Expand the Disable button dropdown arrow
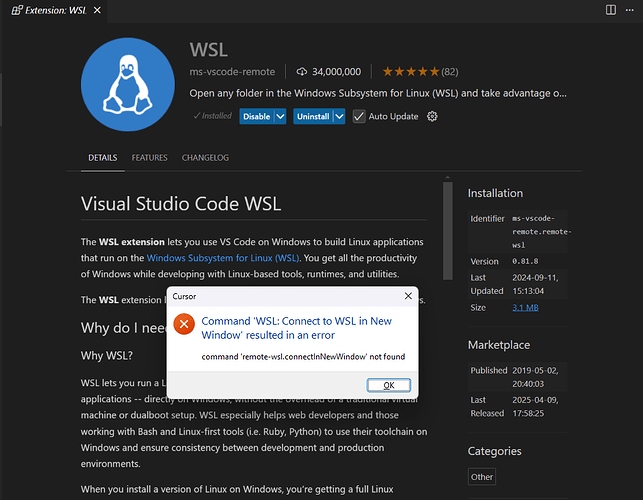Screen dimensions: 643x500 pyautogui.click(x=280, y=116)
